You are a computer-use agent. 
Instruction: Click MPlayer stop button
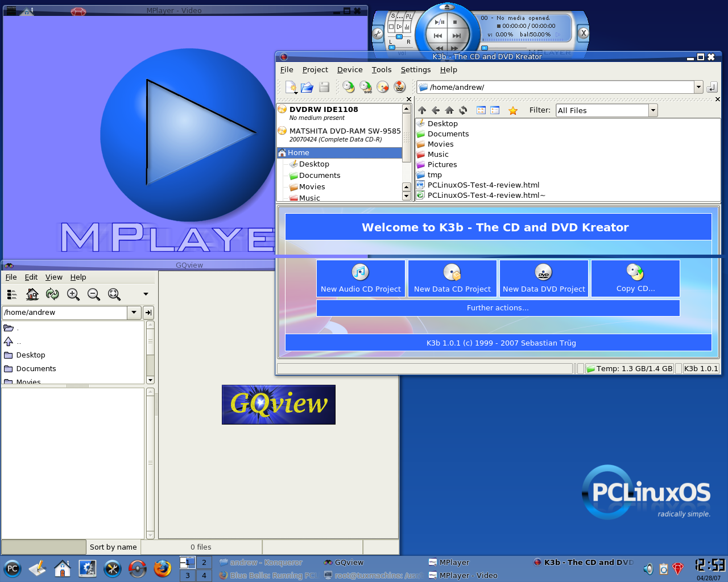pos(454,22)
